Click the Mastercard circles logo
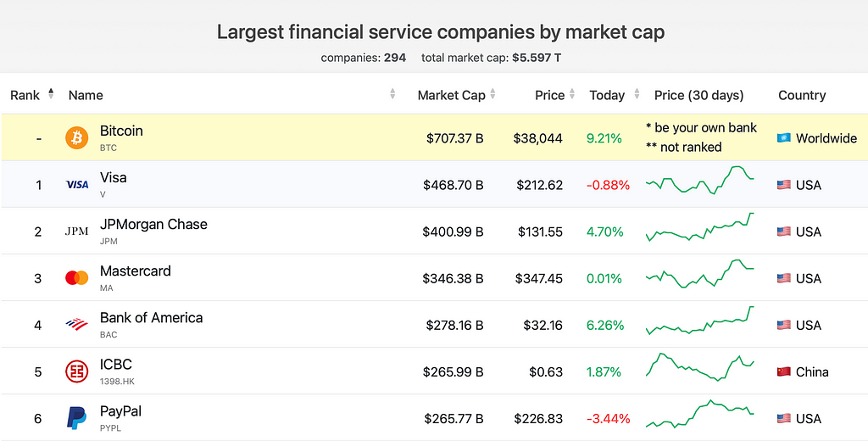Image resolution: width=868 pixels, height=441 pixels. pyautogui.click(x=77, y=278)
